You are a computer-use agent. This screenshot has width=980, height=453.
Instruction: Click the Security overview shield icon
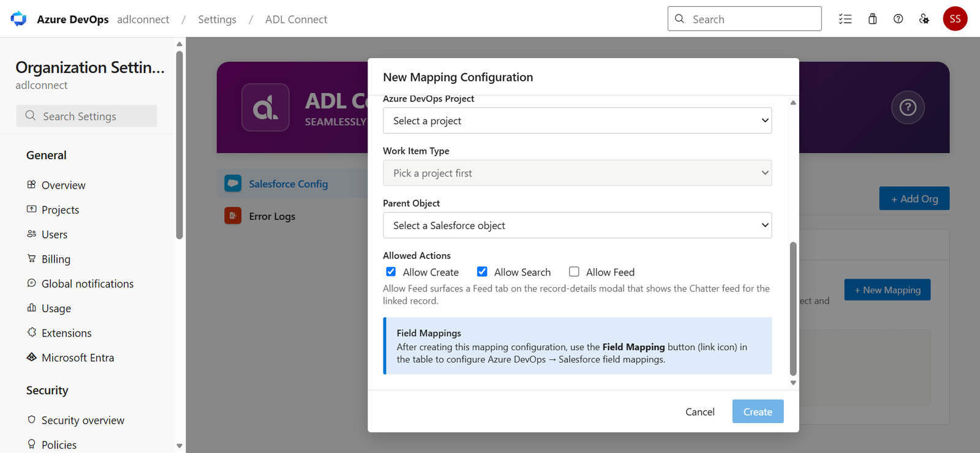tap(32, 419)
